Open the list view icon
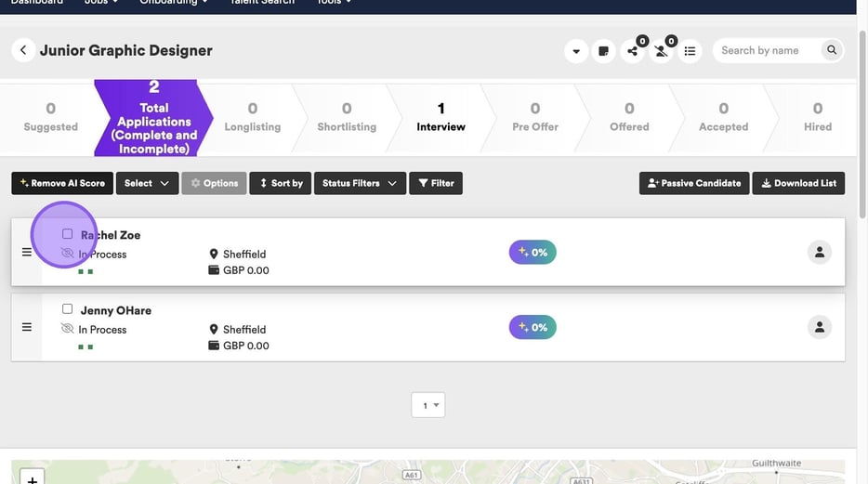The image size is (868, 484). (x=690, y=51)
